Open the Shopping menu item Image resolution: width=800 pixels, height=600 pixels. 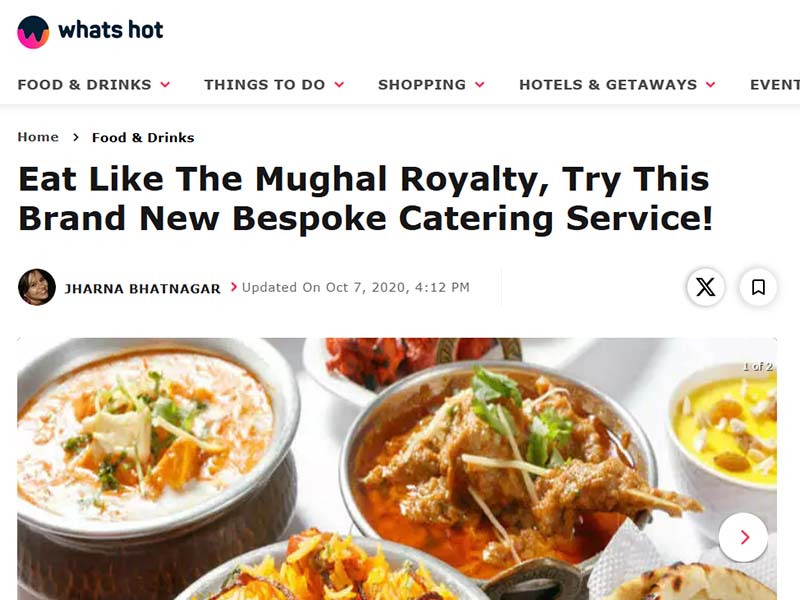click(422, 85)
